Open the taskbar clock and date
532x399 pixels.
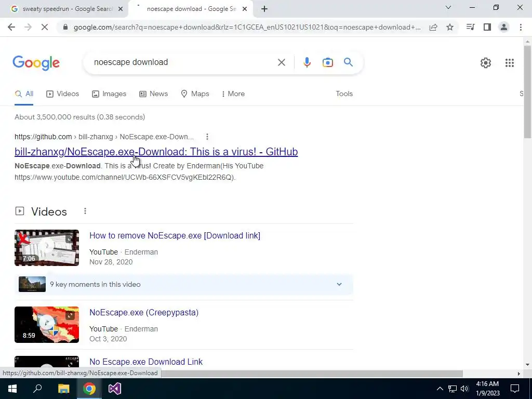(x=487, y=389)
